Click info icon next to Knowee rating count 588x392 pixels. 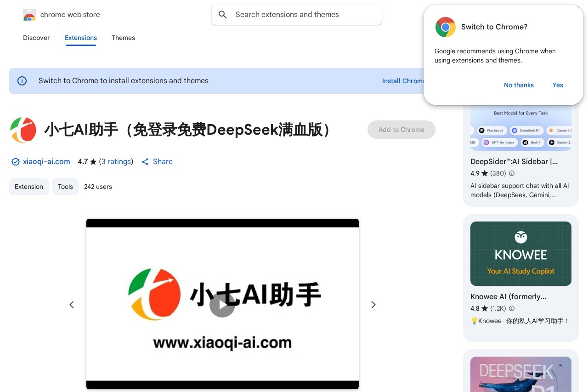512,308
